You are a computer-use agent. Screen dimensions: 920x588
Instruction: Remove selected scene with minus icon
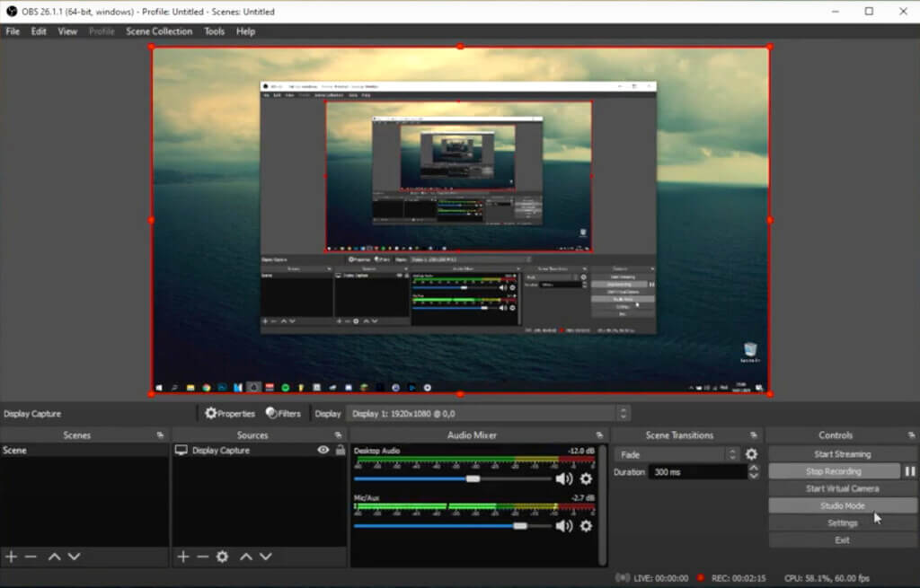tap(31, 557)
